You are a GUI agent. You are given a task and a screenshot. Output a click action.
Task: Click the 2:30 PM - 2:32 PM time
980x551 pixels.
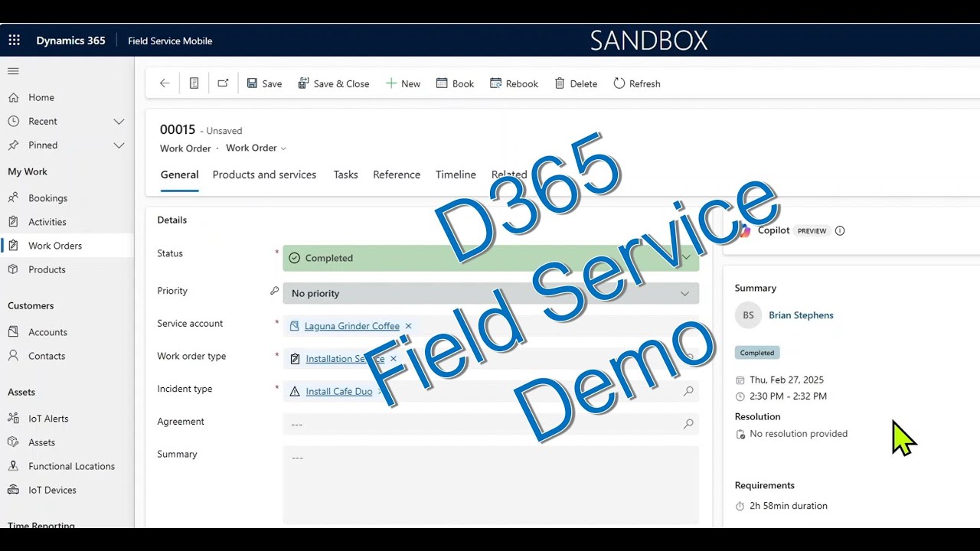[789, 396]
